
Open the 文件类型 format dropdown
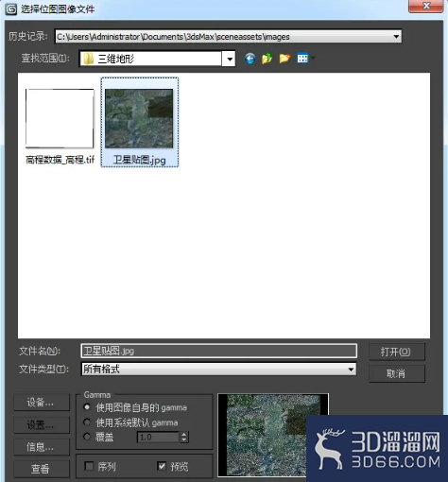(351, 370)
